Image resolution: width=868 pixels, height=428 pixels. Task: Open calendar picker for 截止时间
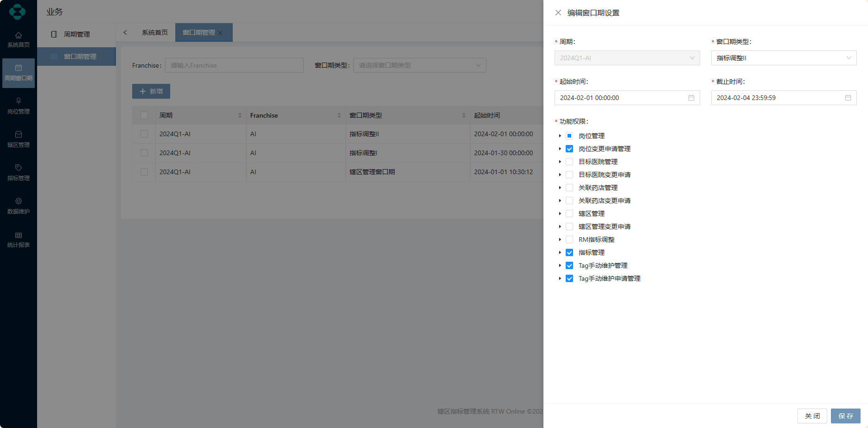(848, 98)
